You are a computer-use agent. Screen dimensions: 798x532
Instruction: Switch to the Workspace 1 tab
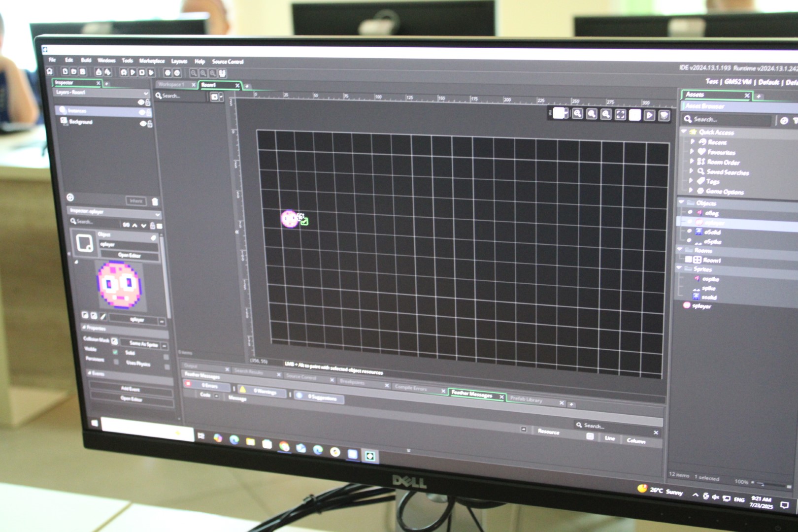pos(171,85)
